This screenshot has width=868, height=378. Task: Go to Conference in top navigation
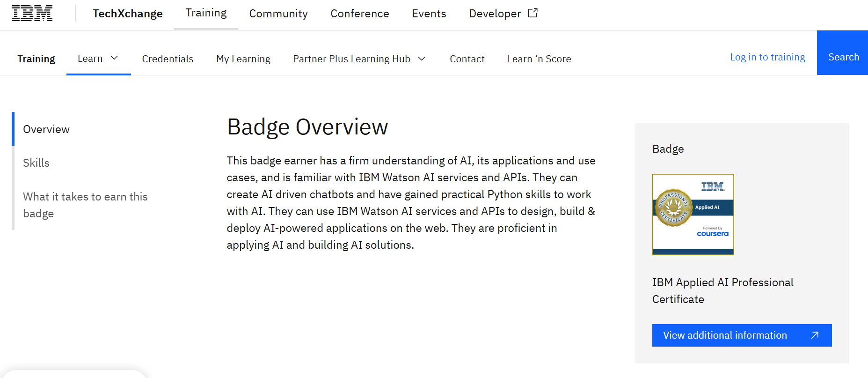tap(360, 14)
